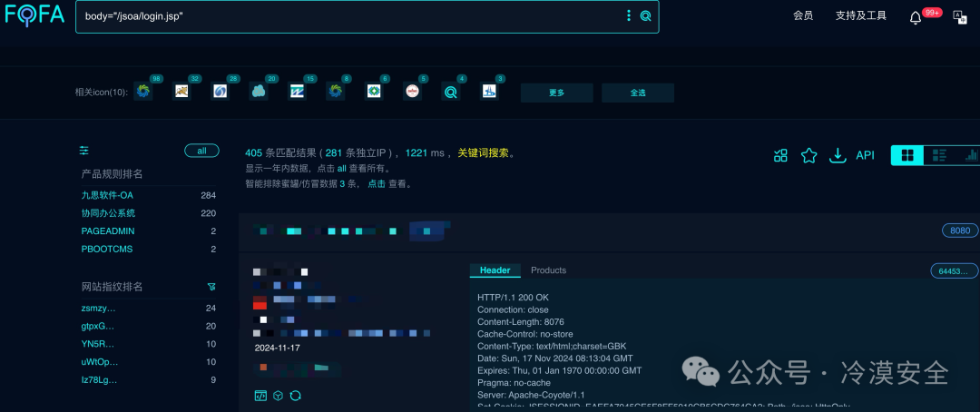
Task: Click the API link
Action: pyautogui.click(x=865, y=156)
